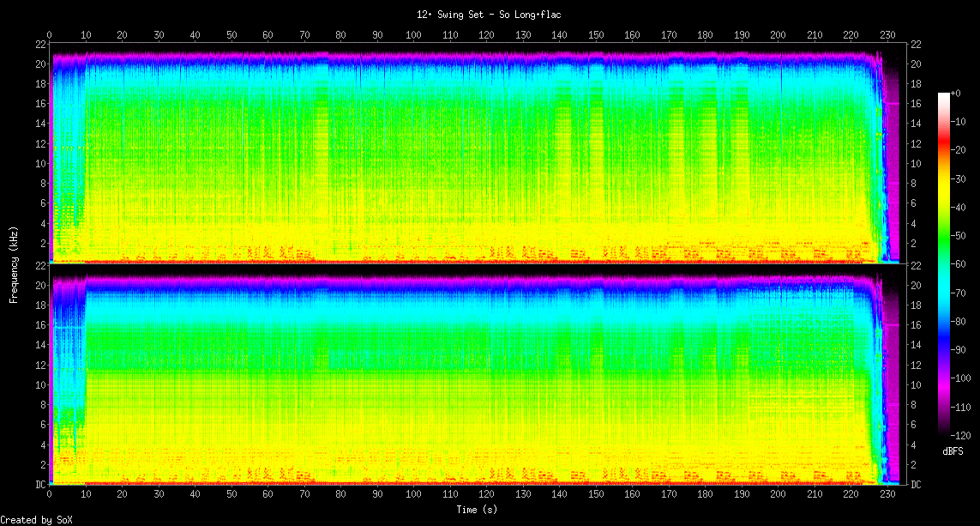Click the white top of the color scale bar

(944, 95)
